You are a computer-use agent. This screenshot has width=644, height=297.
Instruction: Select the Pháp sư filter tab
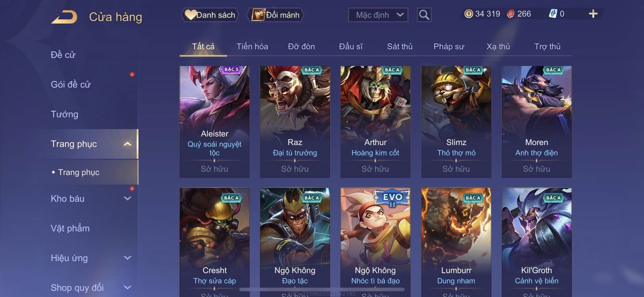pos(449,46)
